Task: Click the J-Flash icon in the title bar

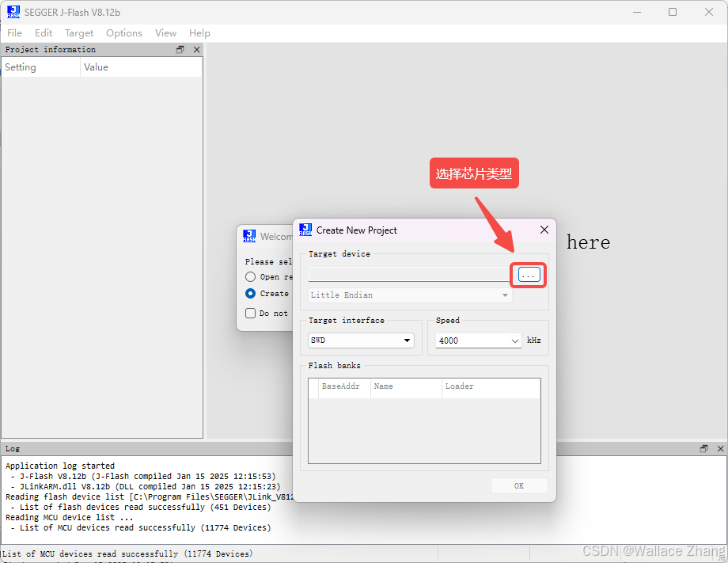Action: [x=13, y=12]
